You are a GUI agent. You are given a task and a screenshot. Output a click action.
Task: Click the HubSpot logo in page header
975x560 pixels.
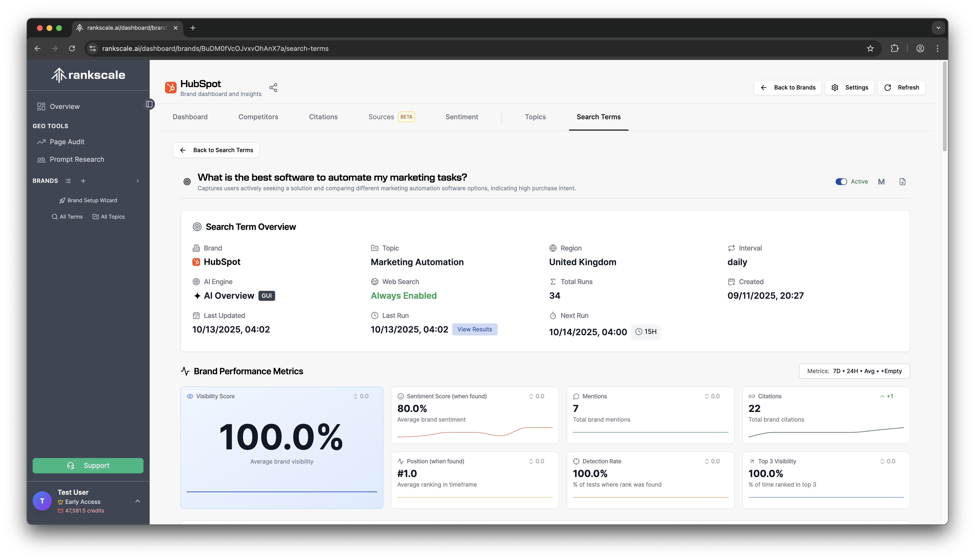click(170, 87)
